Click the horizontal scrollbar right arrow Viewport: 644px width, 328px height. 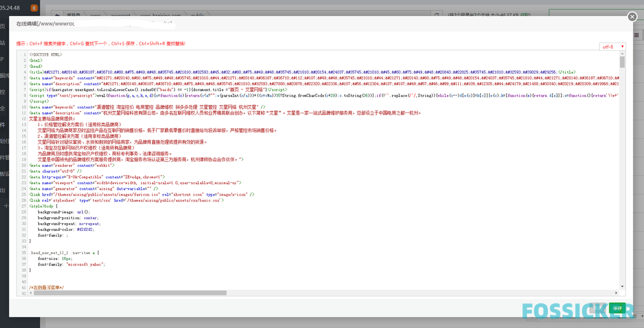(x=617, y=293)
